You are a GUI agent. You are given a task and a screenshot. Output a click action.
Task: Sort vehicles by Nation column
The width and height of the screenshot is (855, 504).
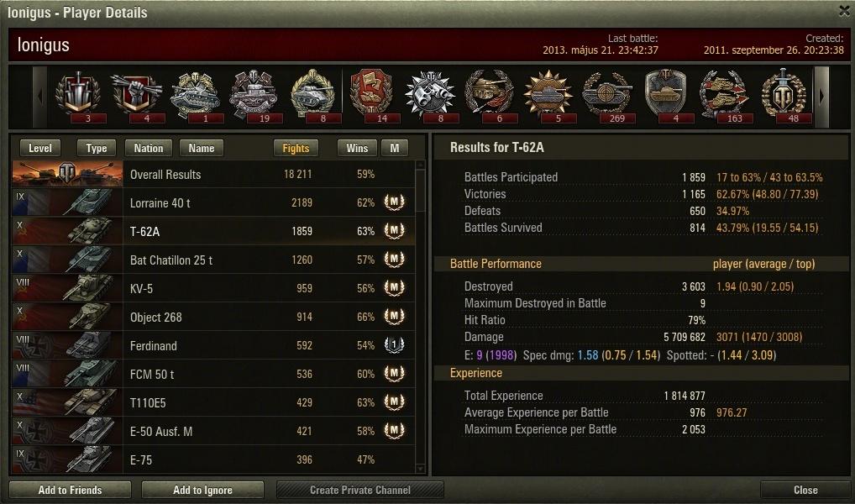click(x=149, y=148)
